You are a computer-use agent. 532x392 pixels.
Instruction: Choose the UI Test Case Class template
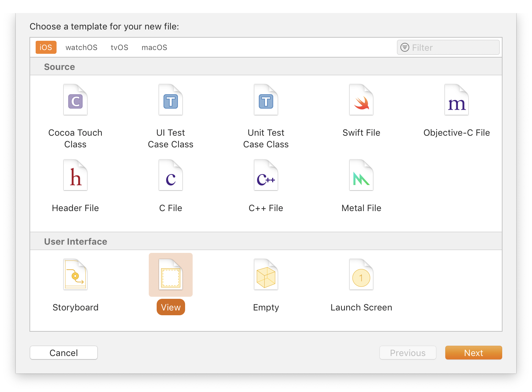(171, 100)
